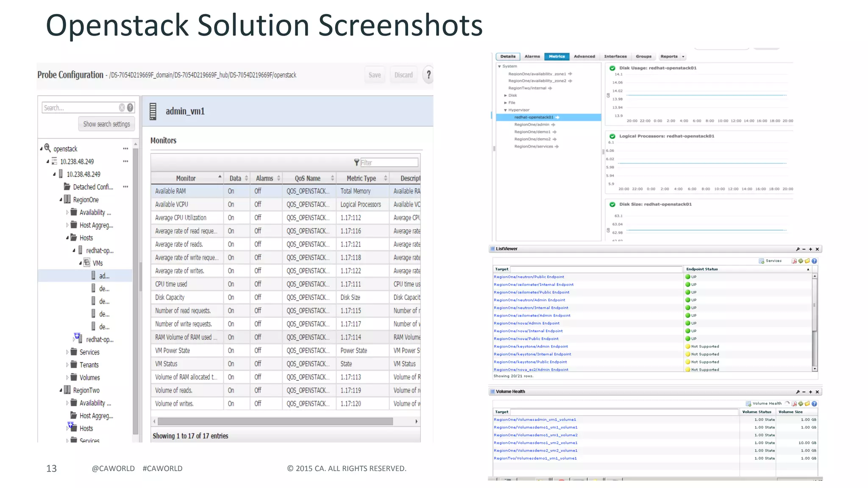Open the blue help icon in the ListViewer toolbar
This screenshot has height=488, width=868.
(x=814, y=261)
